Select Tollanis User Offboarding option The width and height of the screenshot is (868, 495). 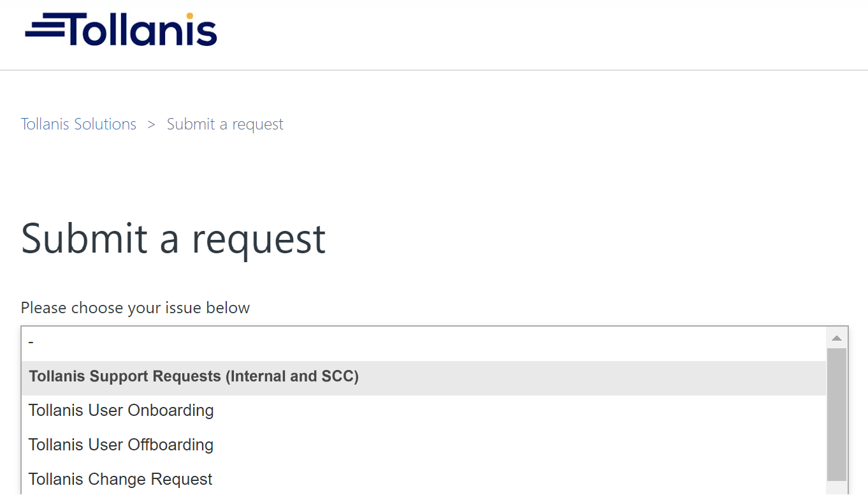121,445
